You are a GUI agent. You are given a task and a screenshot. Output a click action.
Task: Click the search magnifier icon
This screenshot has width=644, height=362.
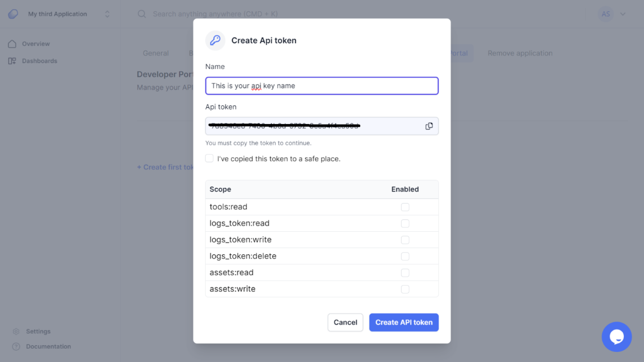click(x=142, y=14)
